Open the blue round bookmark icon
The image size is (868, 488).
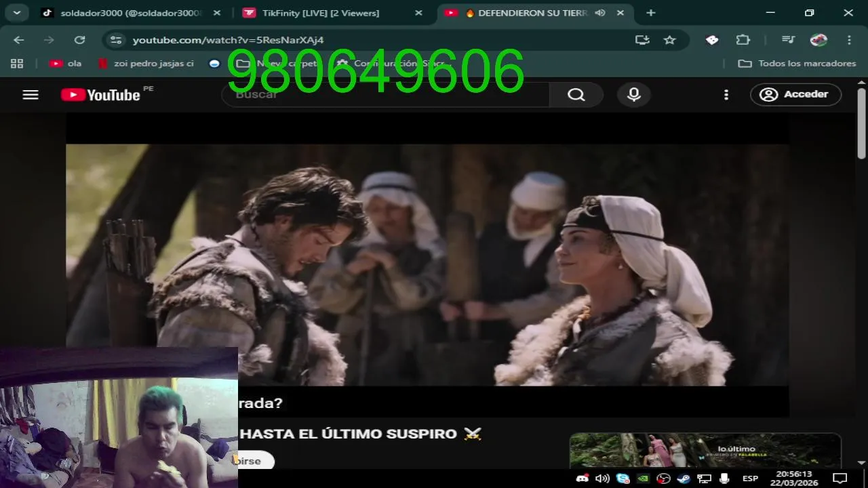pyautogui.click(x=215, y=64)
